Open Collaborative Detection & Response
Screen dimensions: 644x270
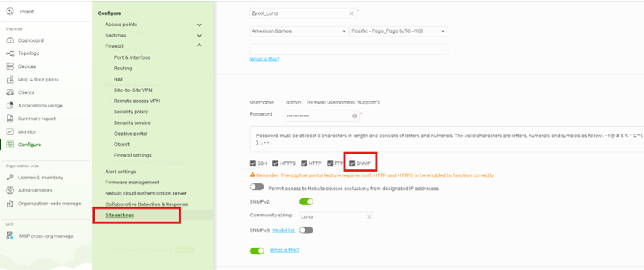[x=147, y=204]
